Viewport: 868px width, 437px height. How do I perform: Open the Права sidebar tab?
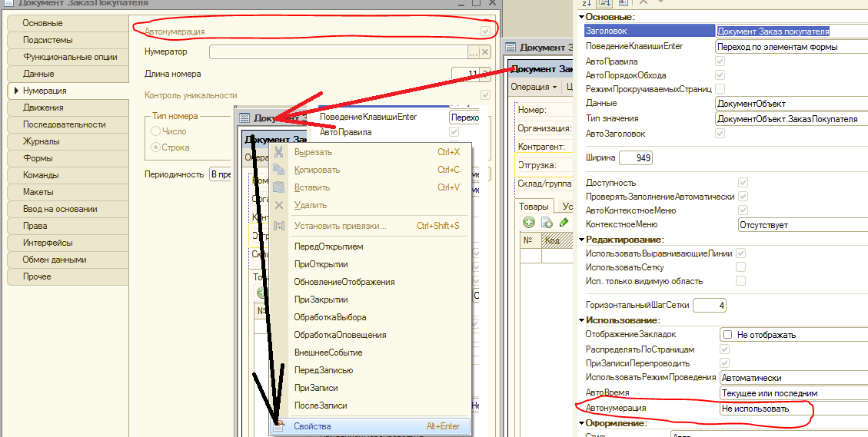pos(68,226)
